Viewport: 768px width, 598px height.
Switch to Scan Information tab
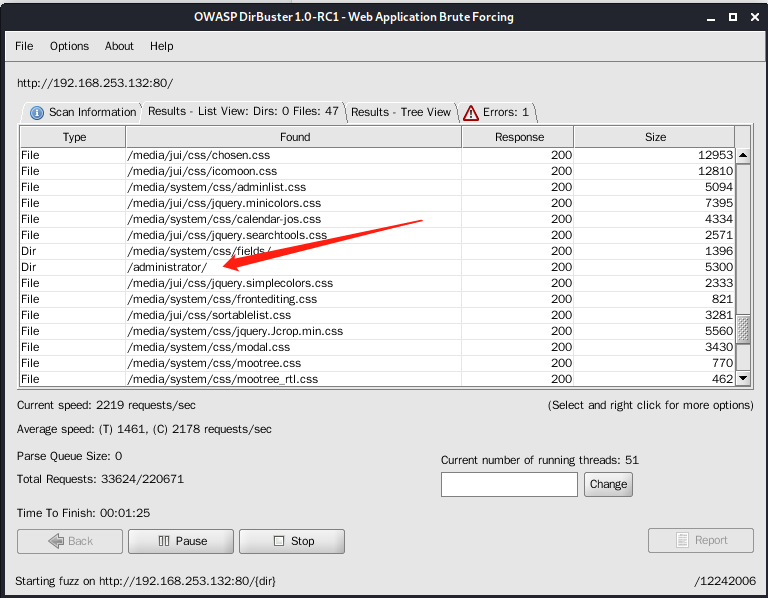[x=82, y=112]
